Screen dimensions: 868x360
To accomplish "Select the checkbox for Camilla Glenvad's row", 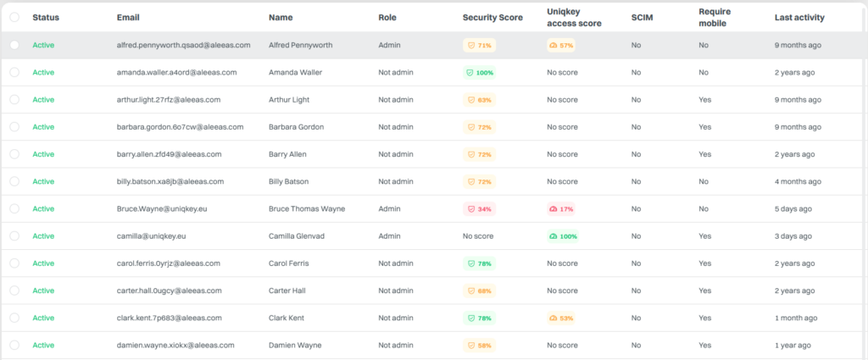I will point(14,236).
